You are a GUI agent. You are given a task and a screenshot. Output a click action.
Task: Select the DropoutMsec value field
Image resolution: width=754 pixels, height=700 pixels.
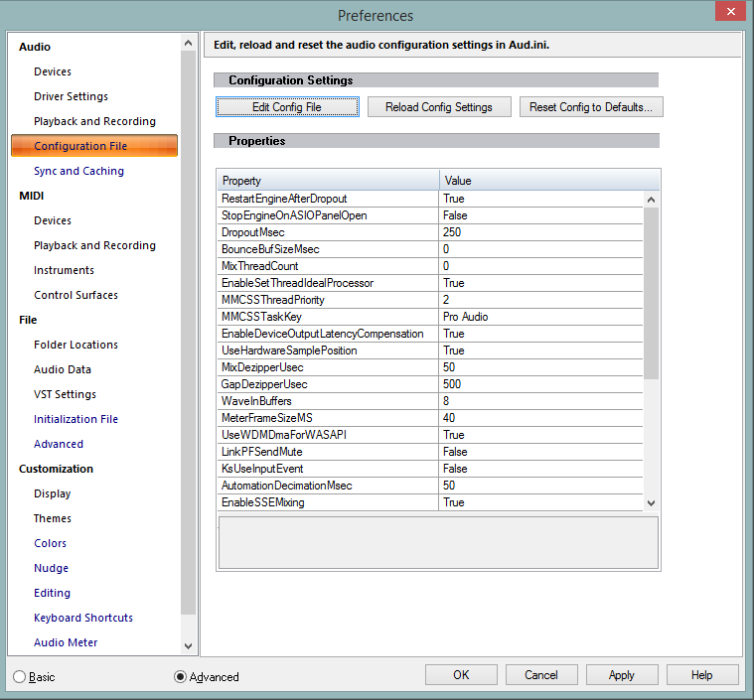pos(540,232)
